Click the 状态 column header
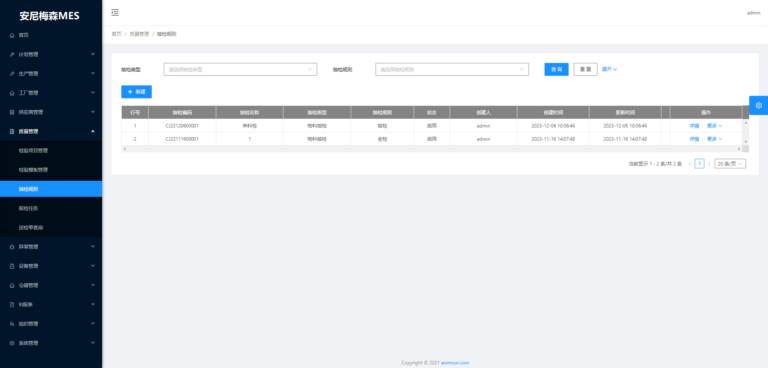 [432, 112]
